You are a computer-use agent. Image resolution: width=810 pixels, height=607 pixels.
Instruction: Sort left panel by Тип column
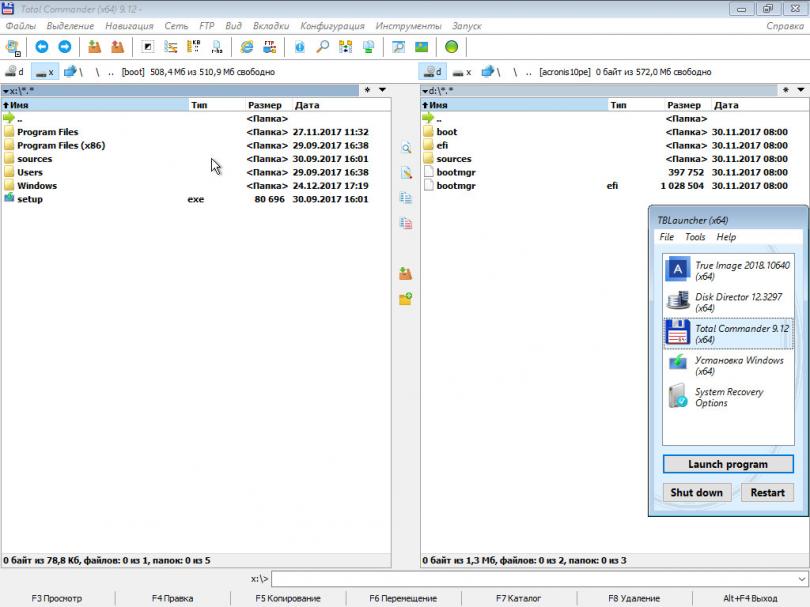pyautogui.click(x=216, y=105)
